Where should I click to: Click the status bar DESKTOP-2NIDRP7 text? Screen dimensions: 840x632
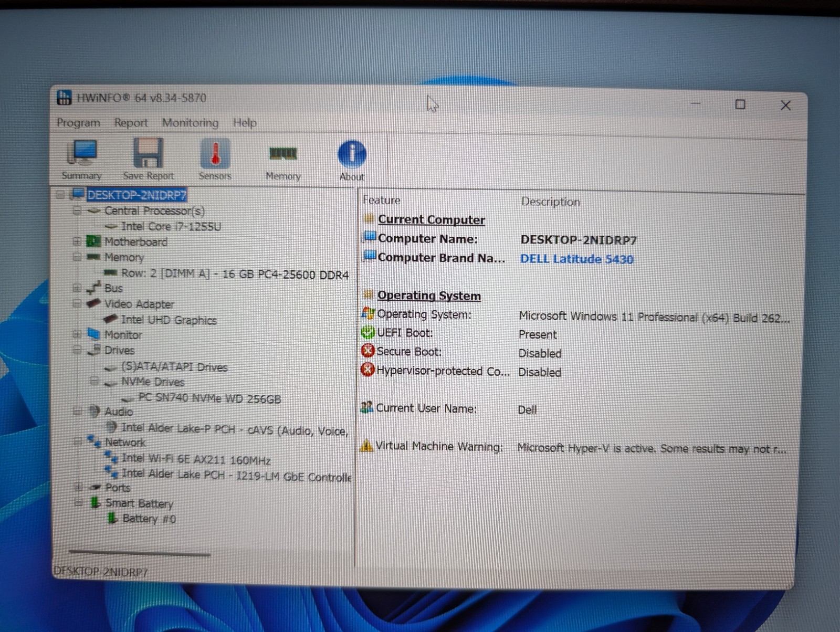[x=101, y=572]
